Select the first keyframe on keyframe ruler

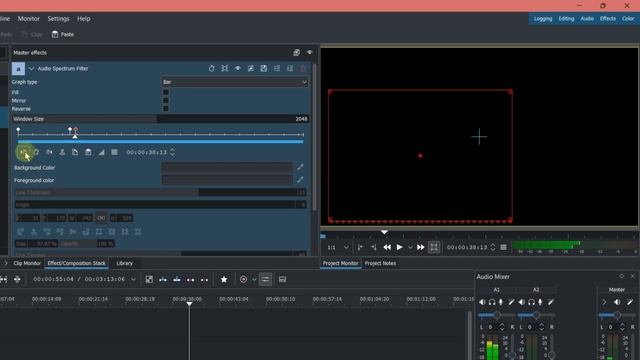18,130
